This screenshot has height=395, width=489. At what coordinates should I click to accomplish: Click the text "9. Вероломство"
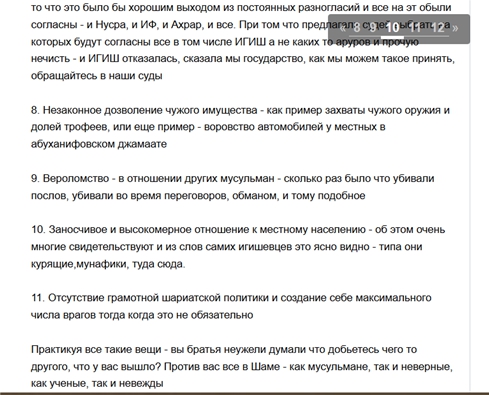(x=70, y=178)
